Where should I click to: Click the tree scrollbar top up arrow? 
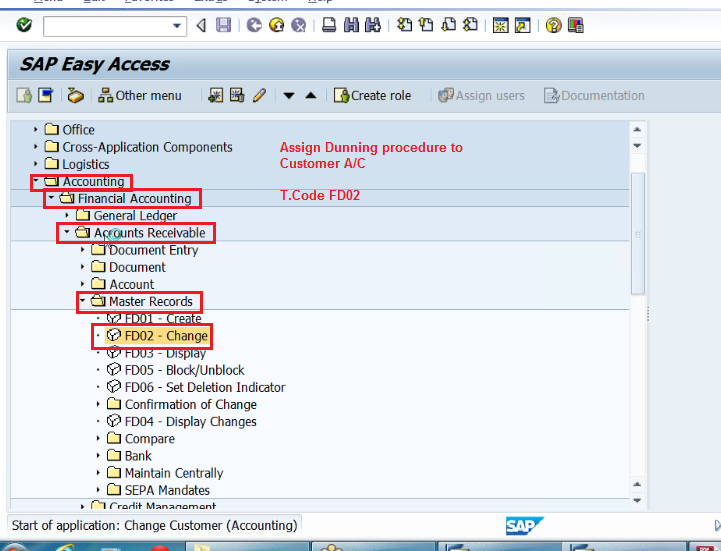point(637,130)
